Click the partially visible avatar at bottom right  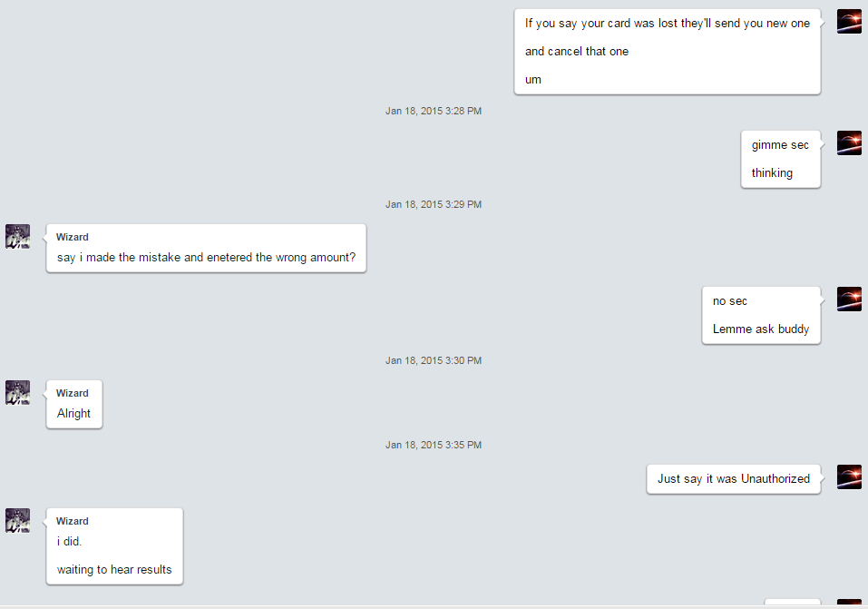click(x=849, y=602)
